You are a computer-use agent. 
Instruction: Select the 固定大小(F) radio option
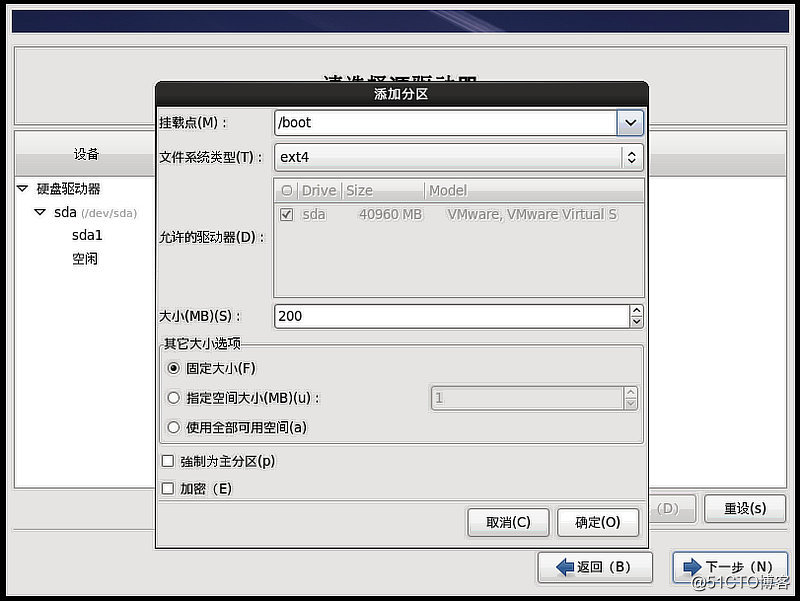[x=173, y=368]
